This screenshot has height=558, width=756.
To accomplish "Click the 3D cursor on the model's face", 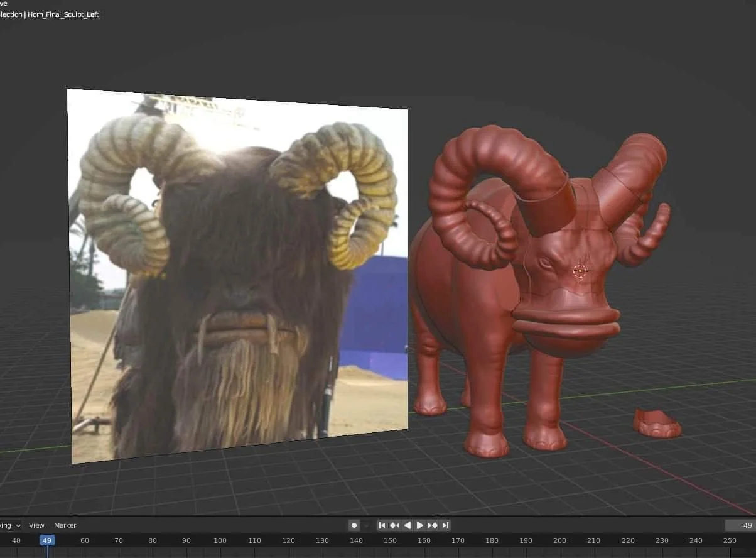I will pos(580,271).
